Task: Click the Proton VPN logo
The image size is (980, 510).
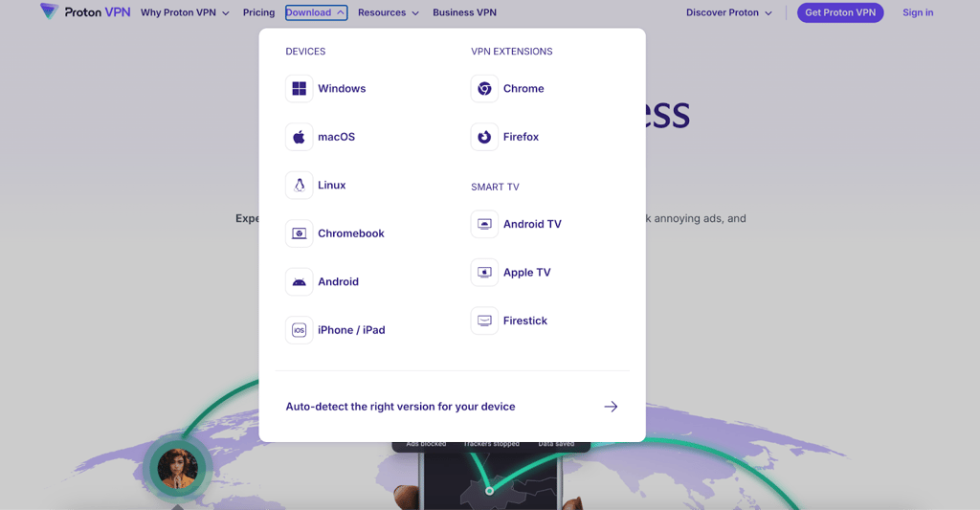Action: (85, 11)
